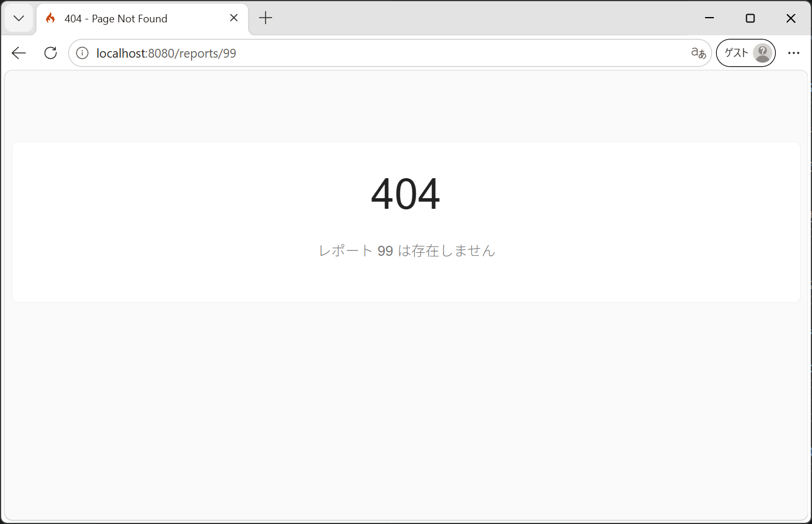Viewport: 812px width, 524px height.
Task: Click the address bar showing localhost:8080/reports/99
Action: click(390, 53)
